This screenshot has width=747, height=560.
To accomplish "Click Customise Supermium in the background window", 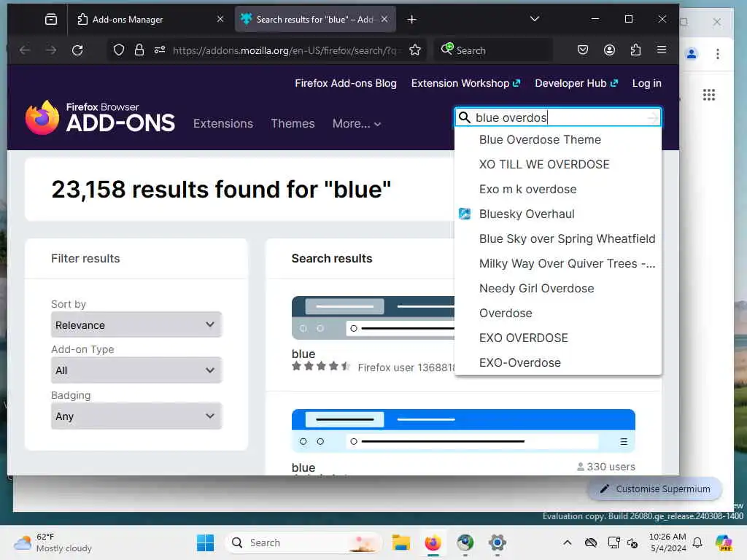I will pyautogui.click(x=655, y=489).
